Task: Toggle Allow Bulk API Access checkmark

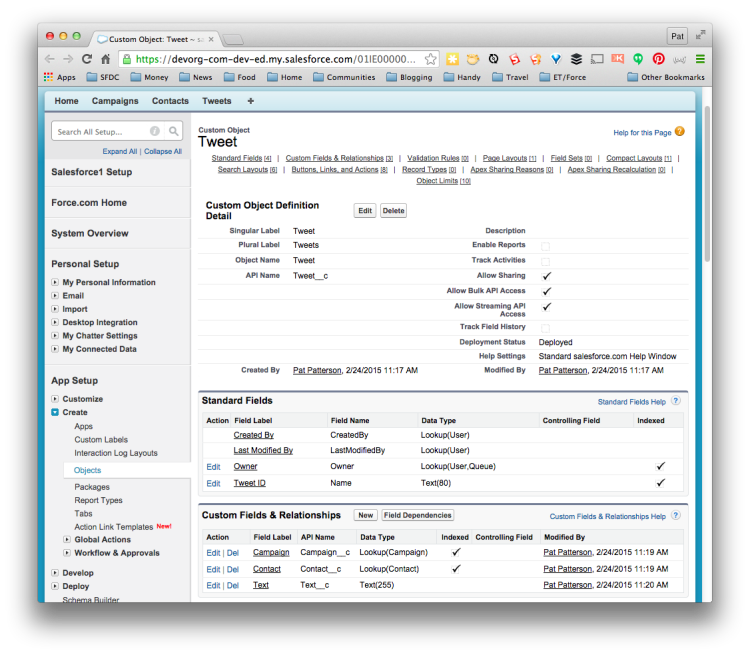Action: pyautogui.click(x=546, y=291)
